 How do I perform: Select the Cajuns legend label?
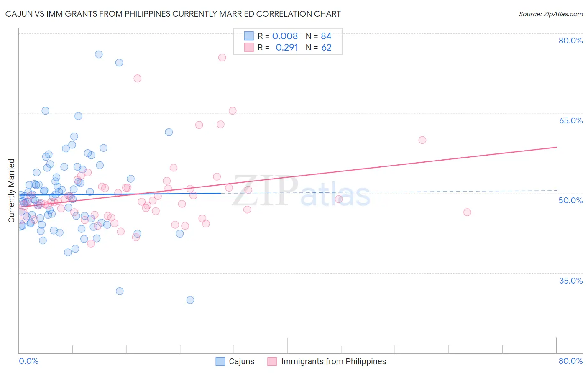point(242,361)
